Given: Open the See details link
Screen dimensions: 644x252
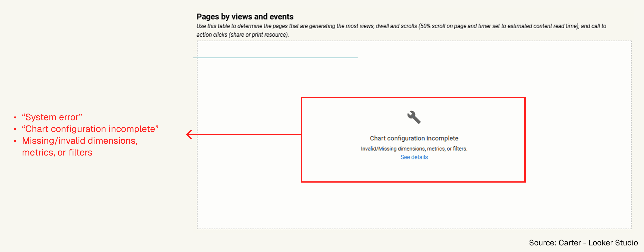Looking at the screenshot, I should click(x=414, y=157).
